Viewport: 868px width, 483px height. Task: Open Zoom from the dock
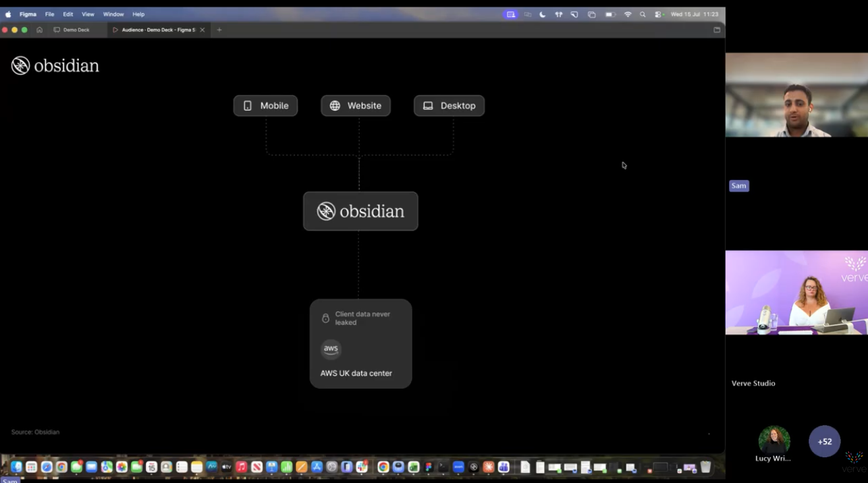point(459,467)
